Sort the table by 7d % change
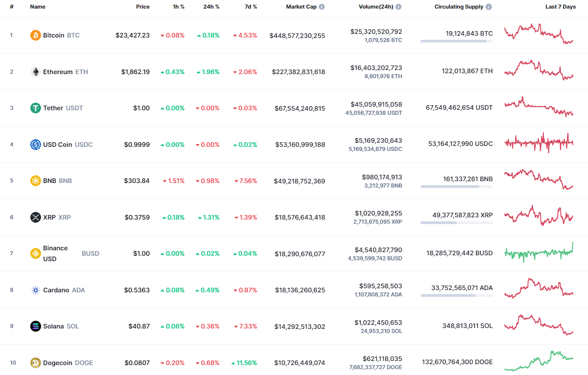The image size is (588, 375). point(250,6)
